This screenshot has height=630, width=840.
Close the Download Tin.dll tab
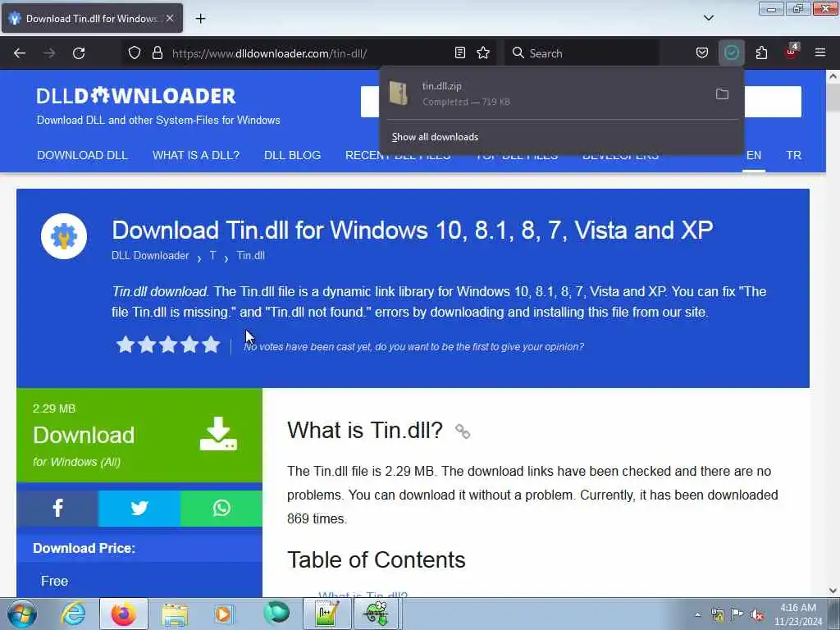170,18
